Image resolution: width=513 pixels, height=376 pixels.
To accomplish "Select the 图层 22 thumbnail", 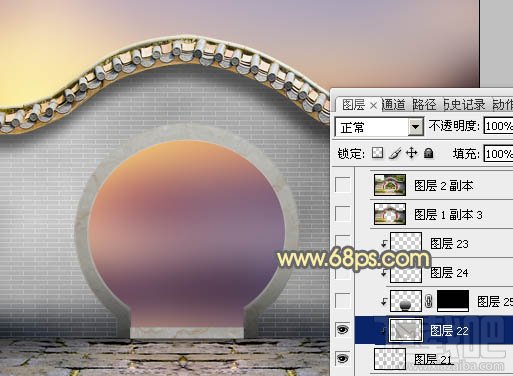I will point(406,330).
